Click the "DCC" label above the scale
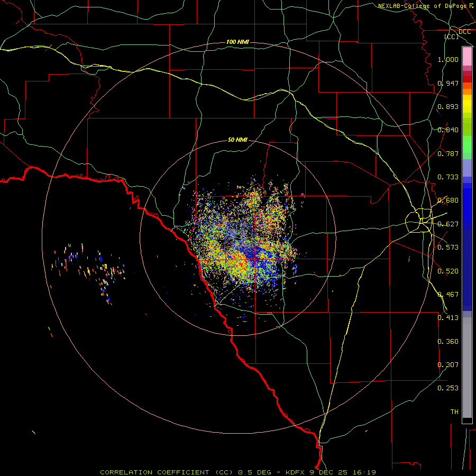Image resolution: width=476 pixels, height=476 pixels. click(464, 32)
